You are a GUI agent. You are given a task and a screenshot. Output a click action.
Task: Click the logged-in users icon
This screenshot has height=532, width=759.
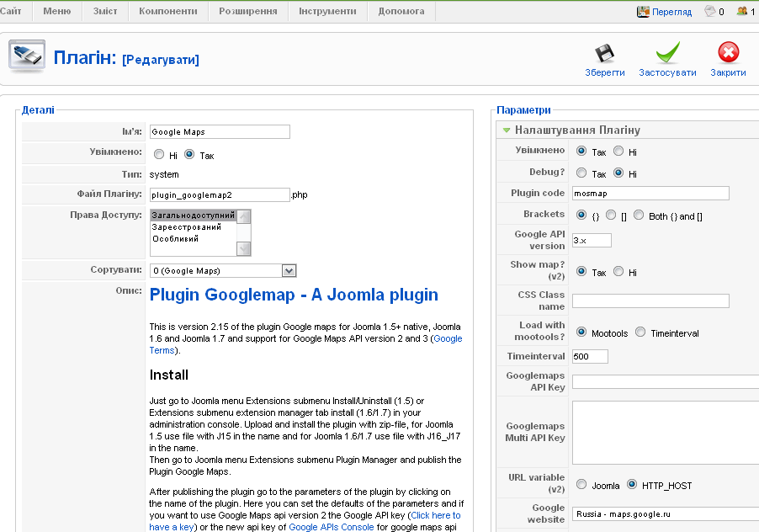click(741, 11)
